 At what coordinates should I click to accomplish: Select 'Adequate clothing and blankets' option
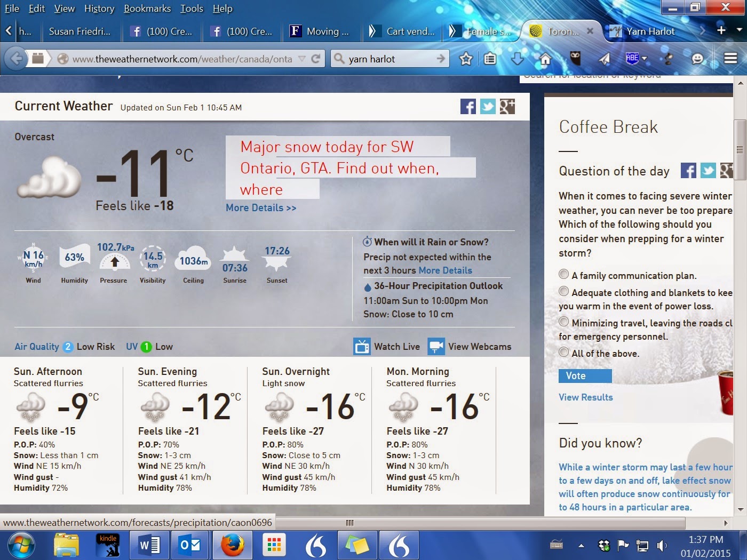(x=563, y=291)
